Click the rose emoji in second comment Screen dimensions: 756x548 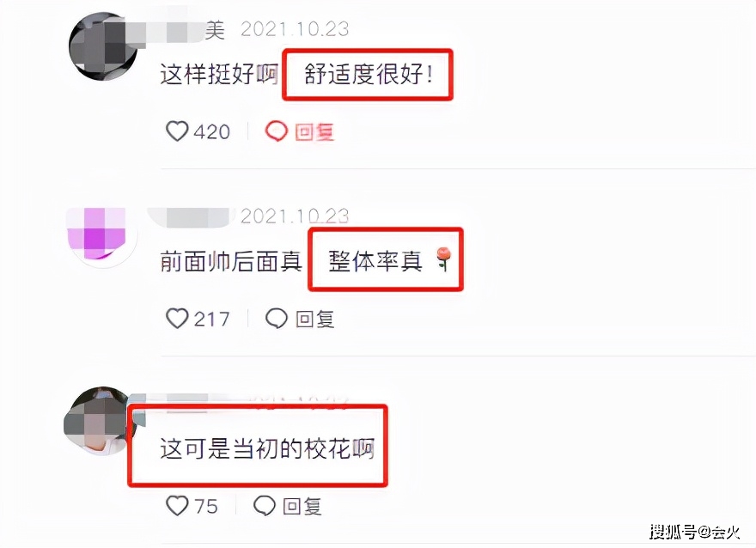(x=444, y=259)
